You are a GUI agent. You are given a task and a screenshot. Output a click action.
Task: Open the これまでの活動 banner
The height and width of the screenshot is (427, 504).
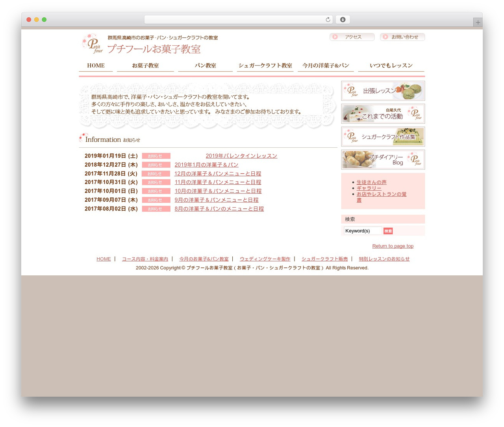pyautogui.click(x=383, y=114)
